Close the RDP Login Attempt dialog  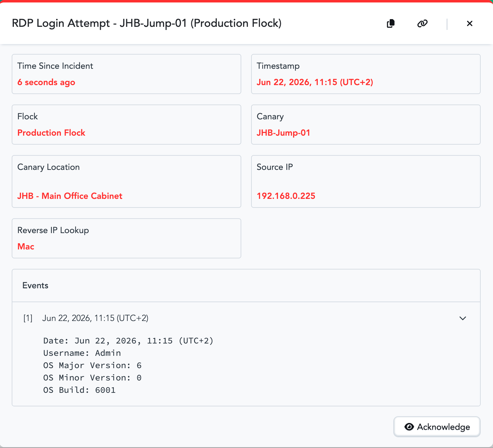click(470, 23)
